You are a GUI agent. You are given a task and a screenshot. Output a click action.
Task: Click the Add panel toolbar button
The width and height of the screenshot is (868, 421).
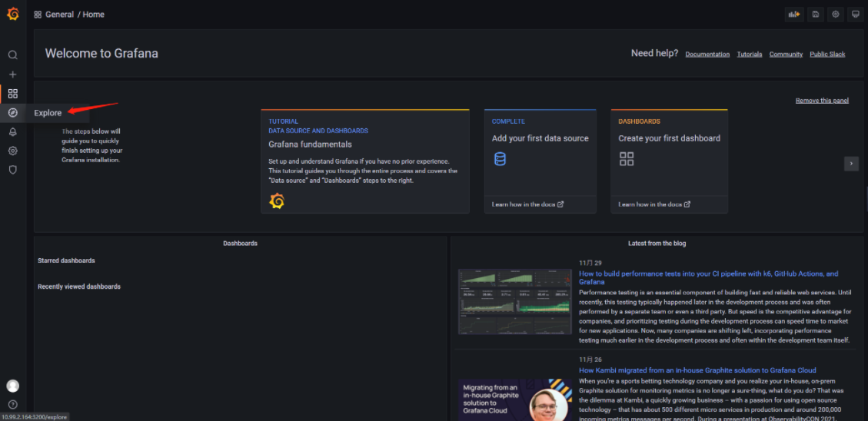point(793,15)
